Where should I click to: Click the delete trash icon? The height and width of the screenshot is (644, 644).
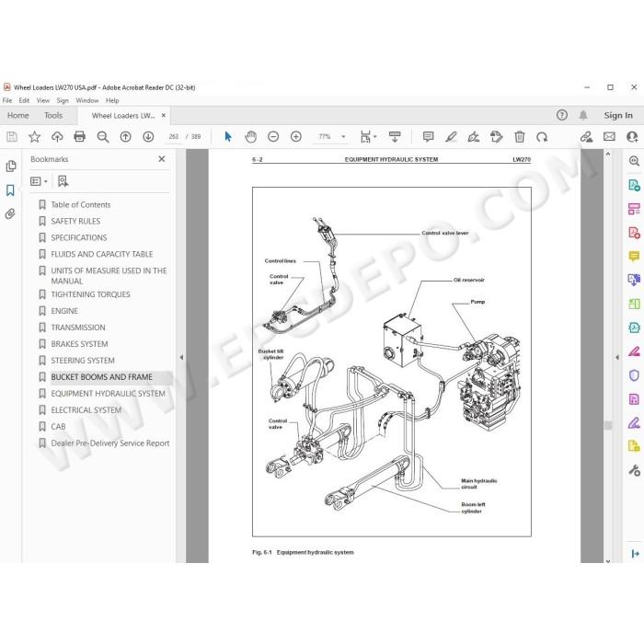point(519,137)
